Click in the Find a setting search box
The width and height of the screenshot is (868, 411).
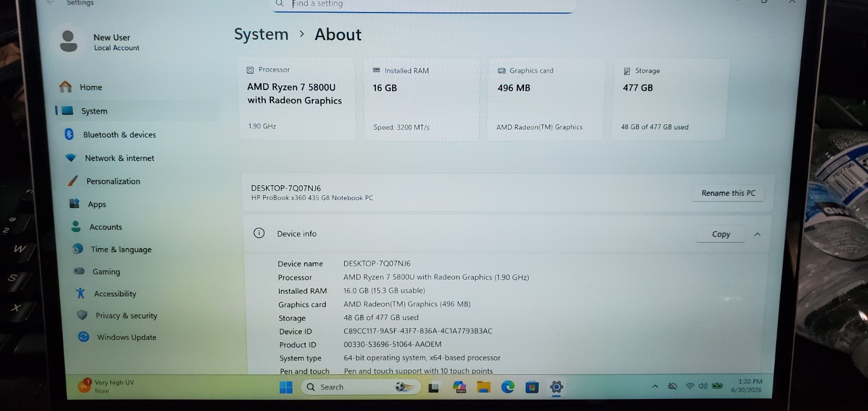pyautogui.click(x=423, y=4)
